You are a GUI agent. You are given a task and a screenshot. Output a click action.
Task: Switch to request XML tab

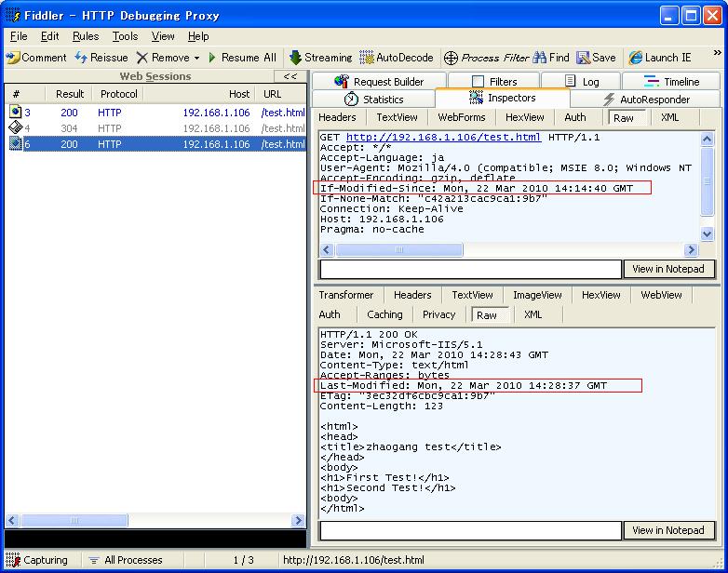[669, 117]
